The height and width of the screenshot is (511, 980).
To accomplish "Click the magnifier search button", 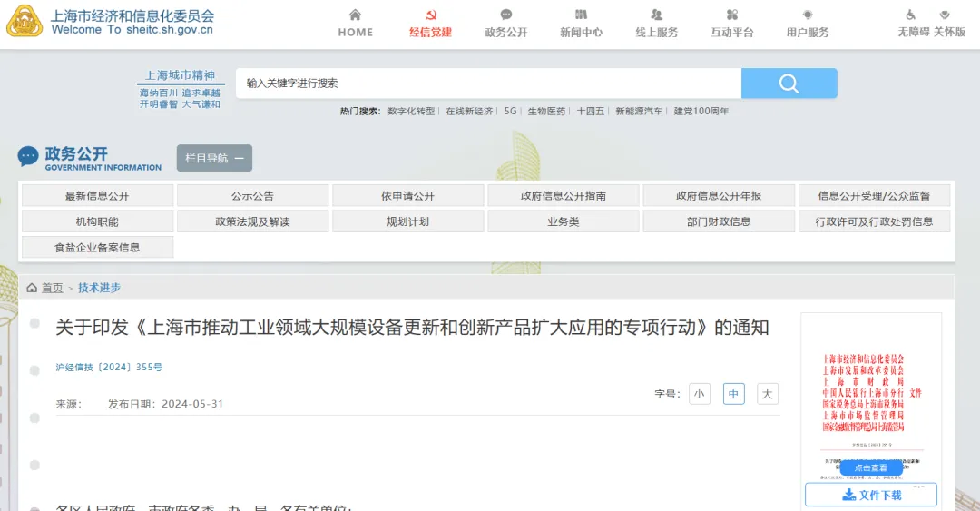I will pyautogui.click(x=789, y=84).
